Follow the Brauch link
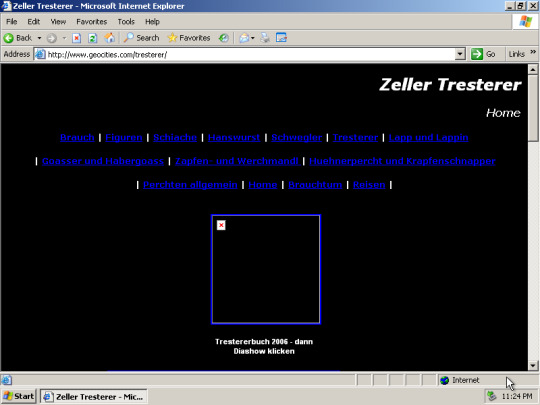The image size is (540, 405). [x=77, y=137]
